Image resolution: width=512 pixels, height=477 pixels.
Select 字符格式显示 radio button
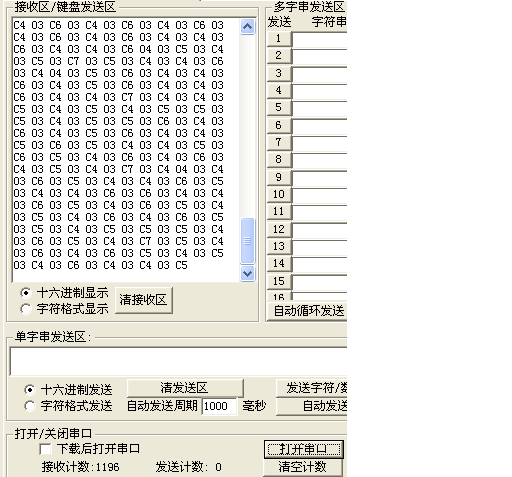(25, 309)
